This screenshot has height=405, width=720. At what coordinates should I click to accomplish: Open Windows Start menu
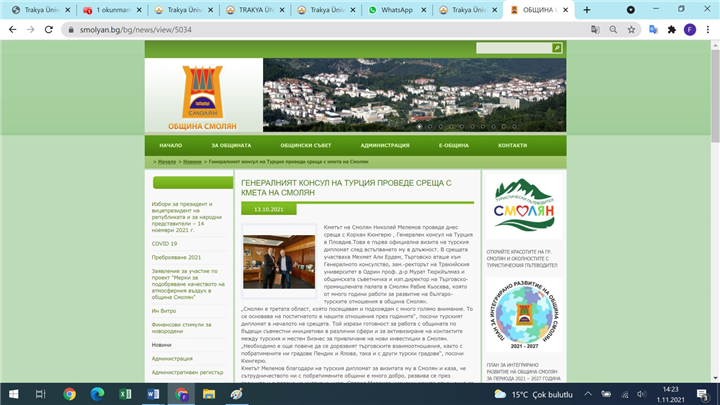click(13, 394)
